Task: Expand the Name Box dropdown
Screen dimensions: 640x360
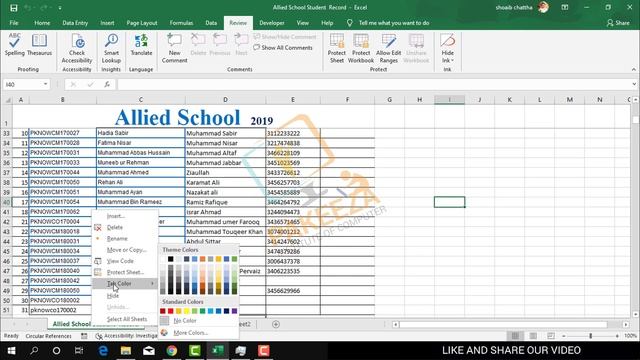Action: 45,84
